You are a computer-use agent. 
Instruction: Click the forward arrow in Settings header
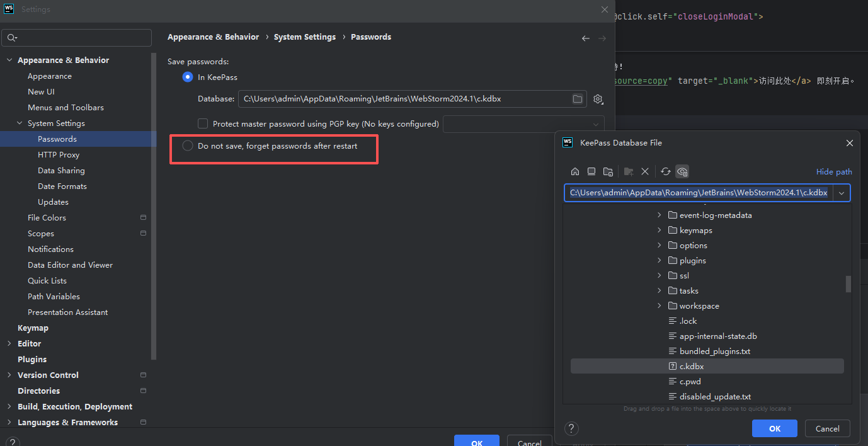point(602,38)
